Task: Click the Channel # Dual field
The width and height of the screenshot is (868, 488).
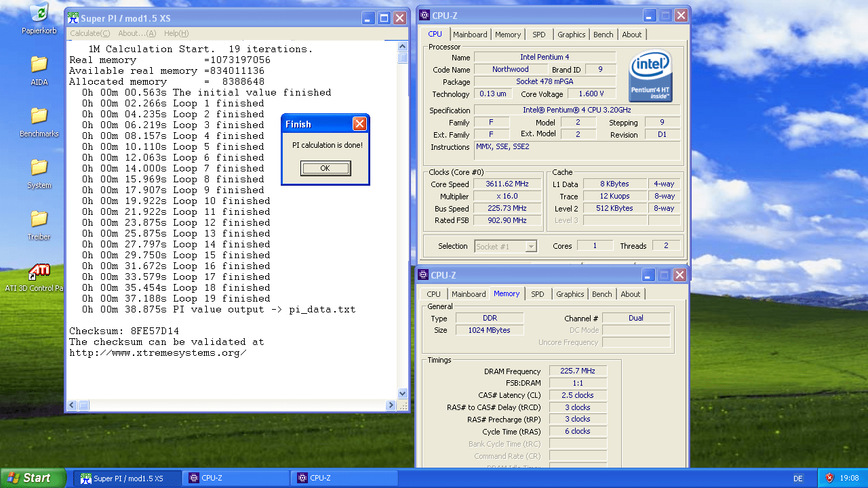Action: coord(636,318)
